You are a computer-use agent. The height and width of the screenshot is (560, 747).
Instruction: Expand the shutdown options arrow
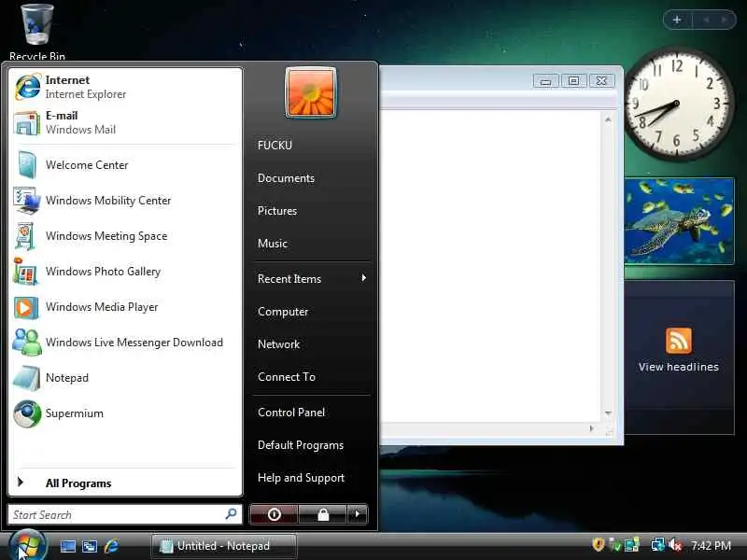[x=358, y=514]
